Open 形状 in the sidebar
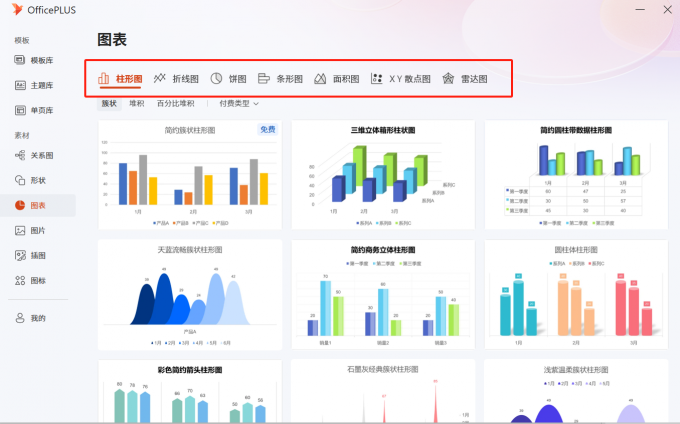This screenshot has width=680, height=424. pos(30,180)
